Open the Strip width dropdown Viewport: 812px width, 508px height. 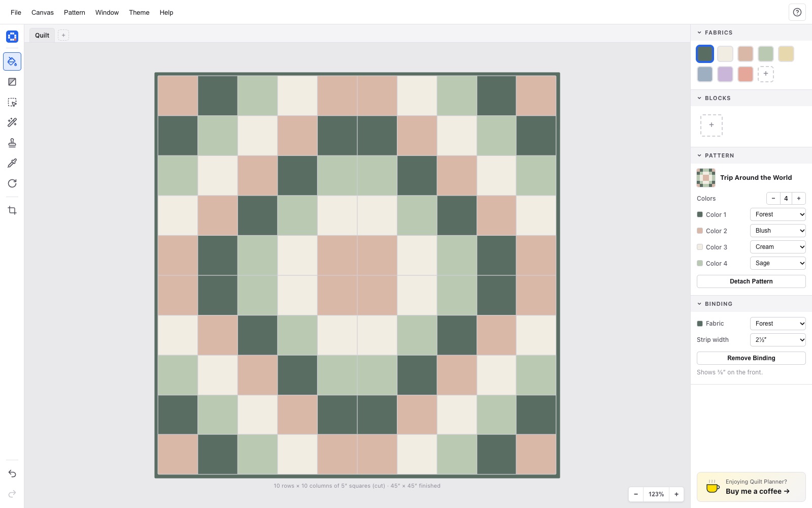tap(778, 340)
